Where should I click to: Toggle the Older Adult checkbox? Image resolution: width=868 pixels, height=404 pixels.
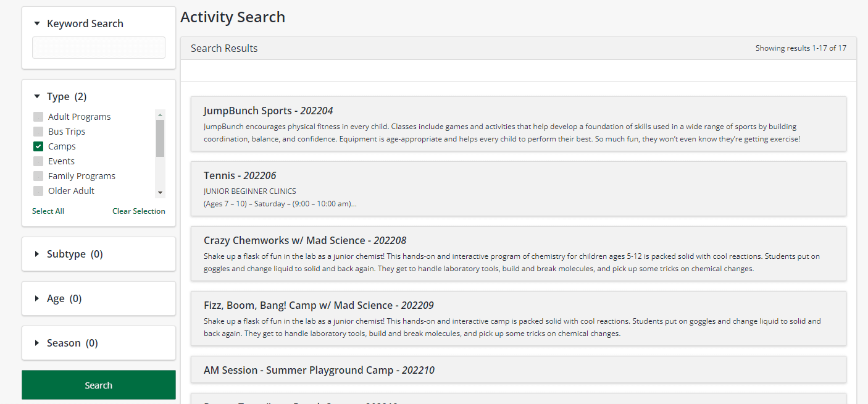point(38,191)
